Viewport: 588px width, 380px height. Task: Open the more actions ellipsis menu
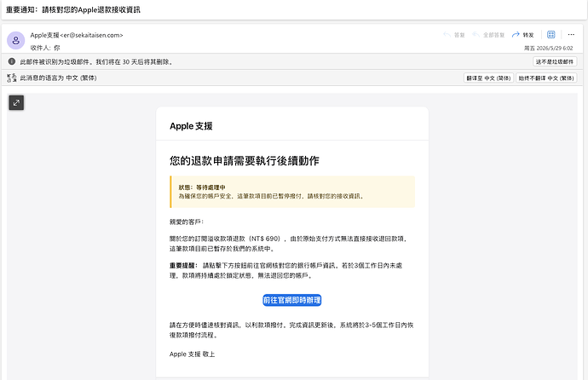(x=571, y=34)
